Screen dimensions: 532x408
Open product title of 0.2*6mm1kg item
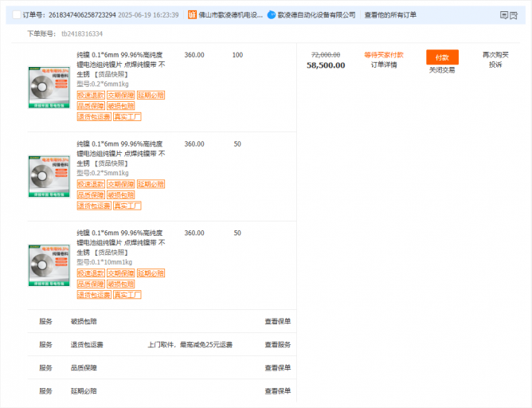[x=121, y=65]
